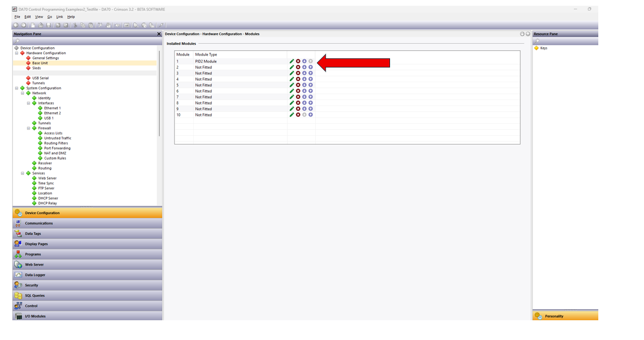Image resolution: width=644 pixels, height=340 pixels.
Task: Open the Communications category
Action: pyautogui.click(x=87, y=223)
